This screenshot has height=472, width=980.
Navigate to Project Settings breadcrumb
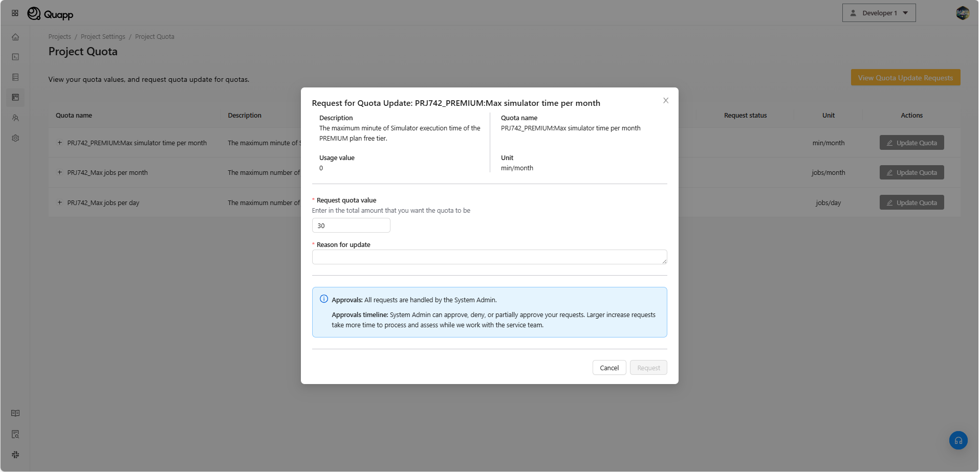[x=103, y=37]
